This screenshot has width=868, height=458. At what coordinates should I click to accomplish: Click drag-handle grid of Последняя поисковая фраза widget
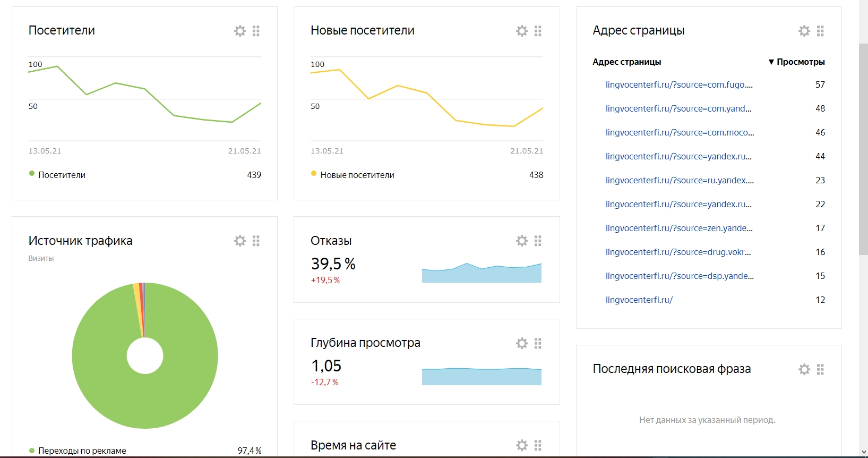click(820, 369)
